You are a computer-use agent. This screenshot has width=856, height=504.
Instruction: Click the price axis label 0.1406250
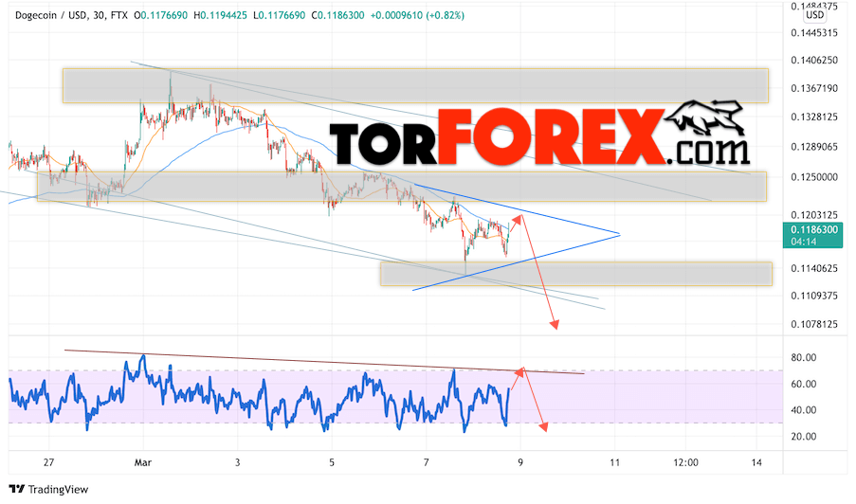(x=814, y=60)
